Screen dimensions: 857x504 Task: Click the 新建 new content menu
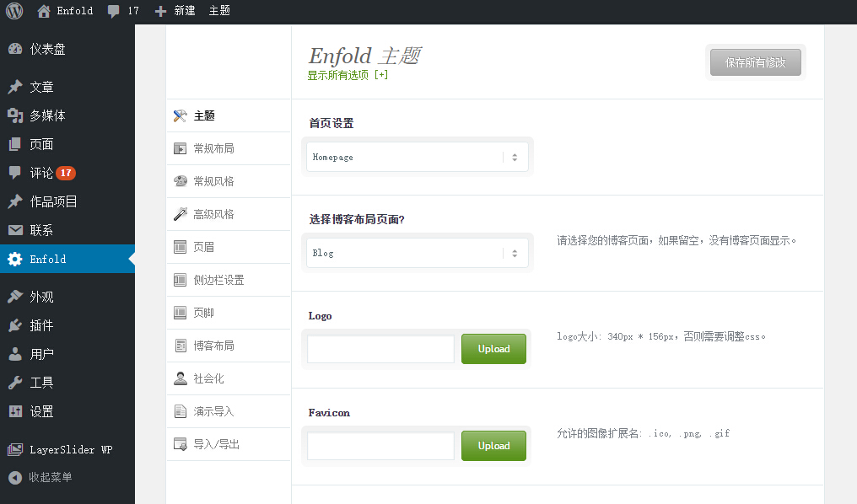175,11
